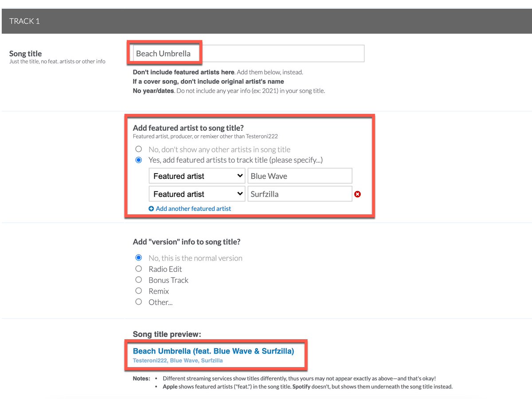Choose "No, this is the normal version"
This screenshot has height=399, width=532.
coord(139,258)
